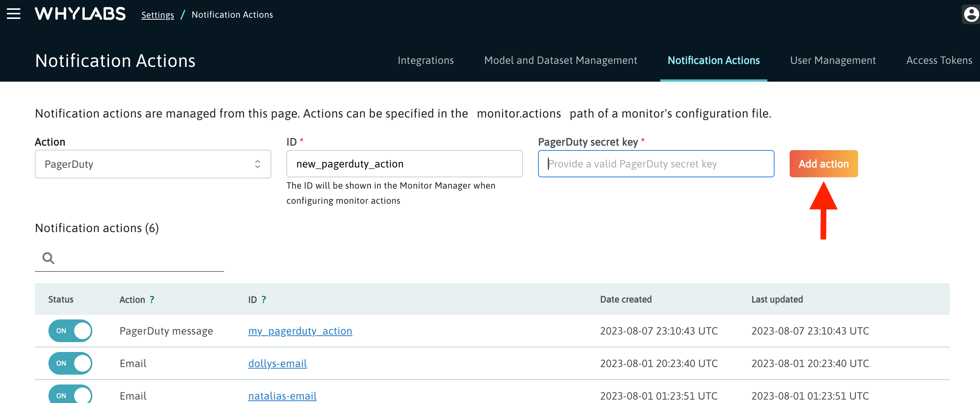Click the search icon above the actions table

coord(48,258)
